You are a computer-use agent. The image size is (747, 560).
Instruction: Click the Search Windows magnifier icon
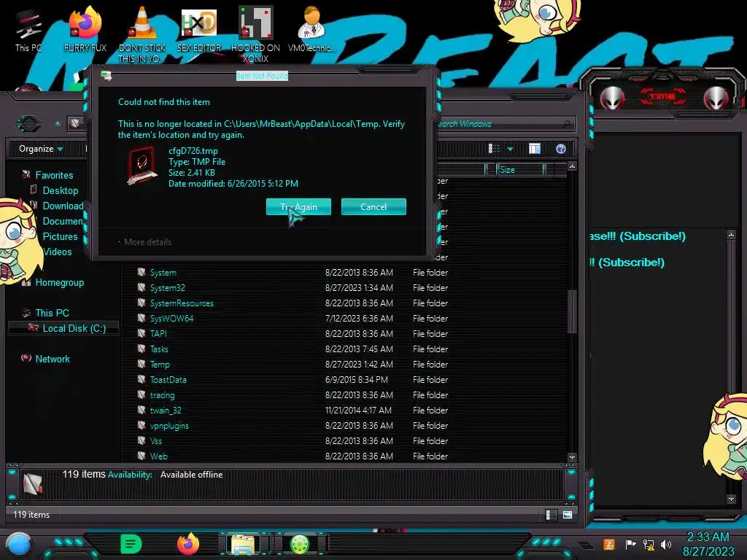(566, 124)
